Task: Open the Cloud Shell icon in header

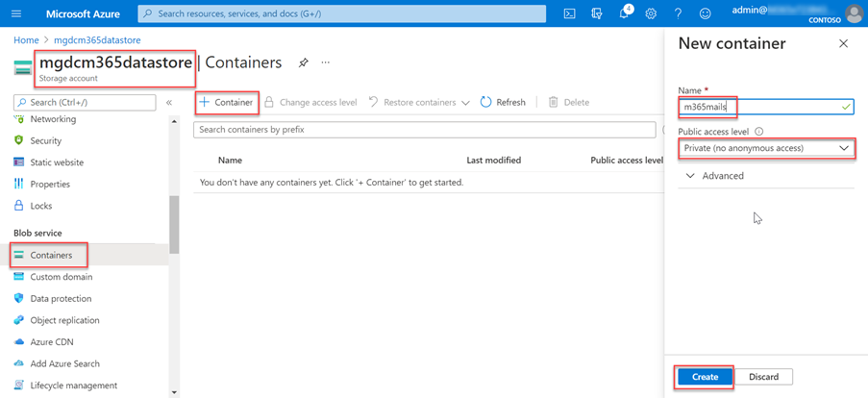Action: coord(569,13)
